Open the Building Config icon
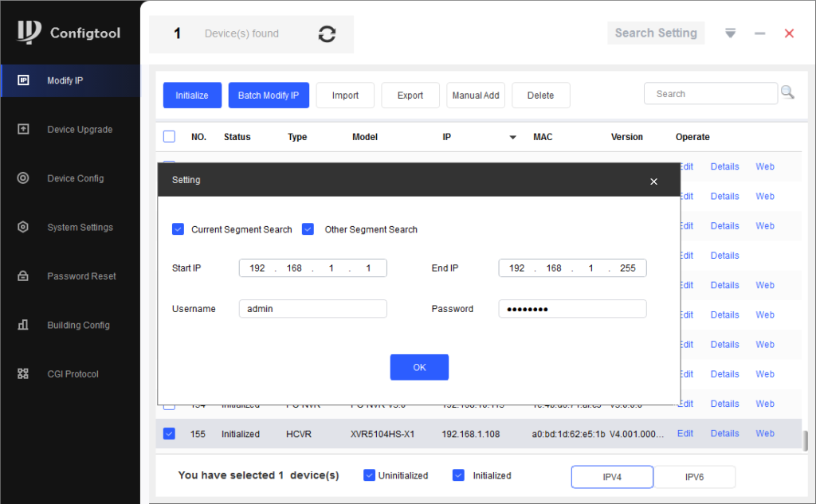Image resolution: width=816 pixels, height=504 pixels. [23, 325]
